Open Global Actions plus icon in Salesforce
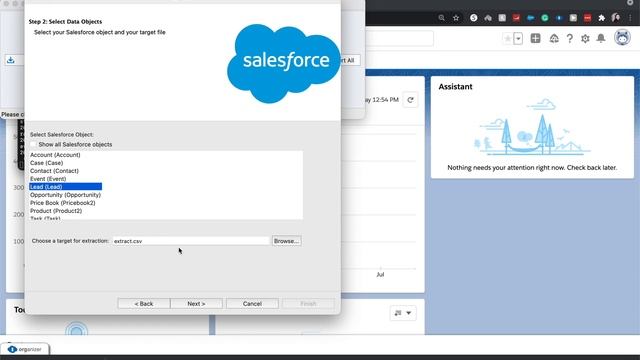 click(536, 38)
